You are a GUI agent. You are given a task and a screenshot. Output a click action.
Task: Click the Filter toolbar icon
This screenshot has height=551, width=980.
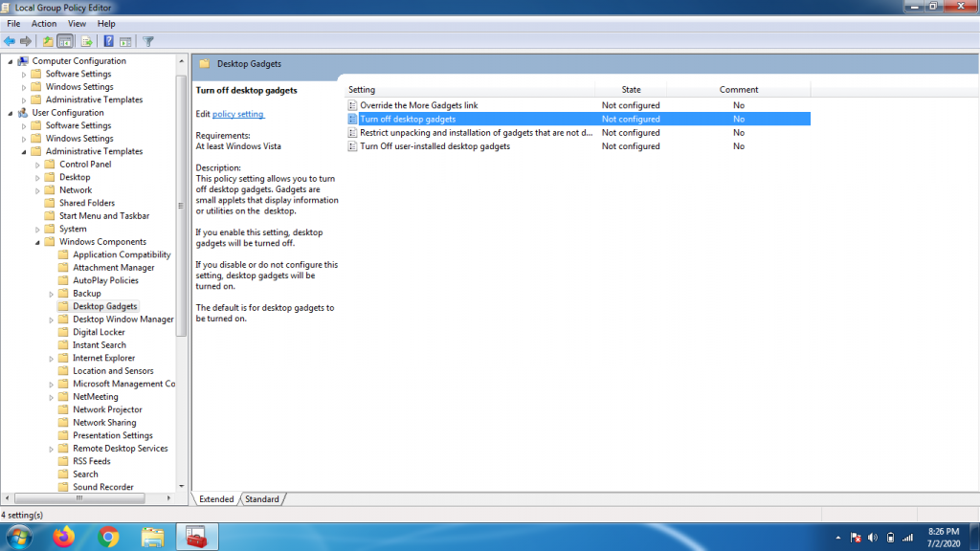(x=148, y=41)
